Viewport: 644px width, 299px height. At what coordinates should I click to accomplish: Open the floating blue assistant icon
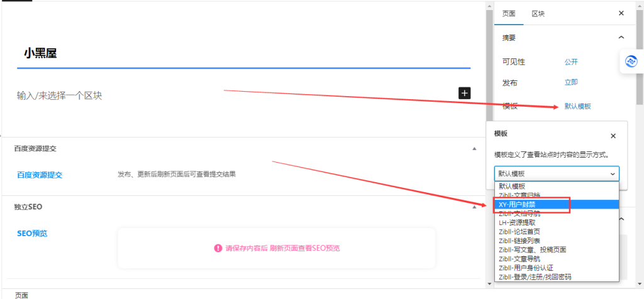tap(631, 62)
